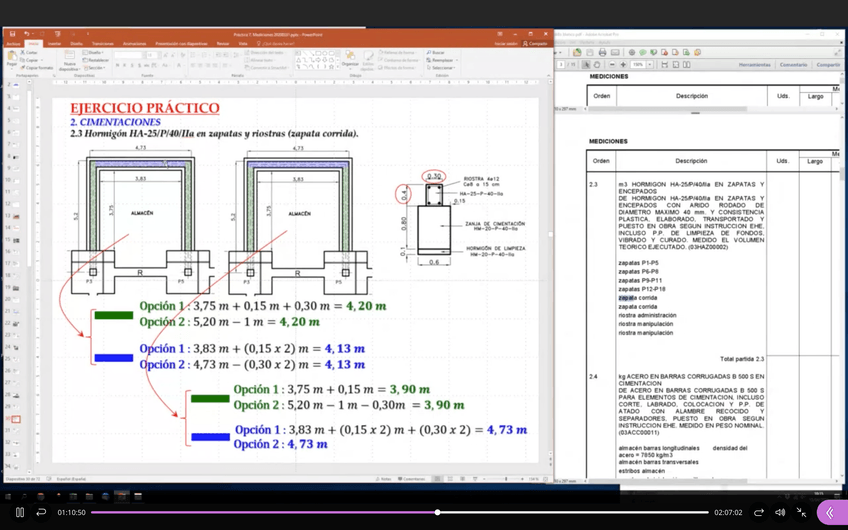Image resolution: width=848 pixels, height=530 pixels.
Task: Enter page number in Acrobat page field
Action: coord(562,65)
